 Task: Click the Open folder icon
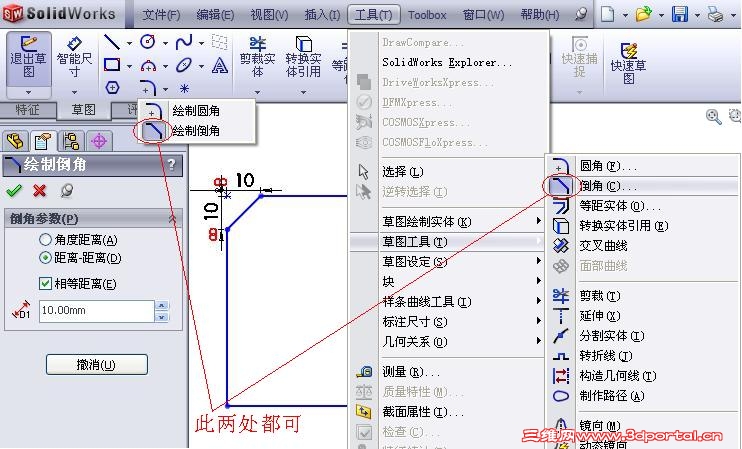(644, 14)
